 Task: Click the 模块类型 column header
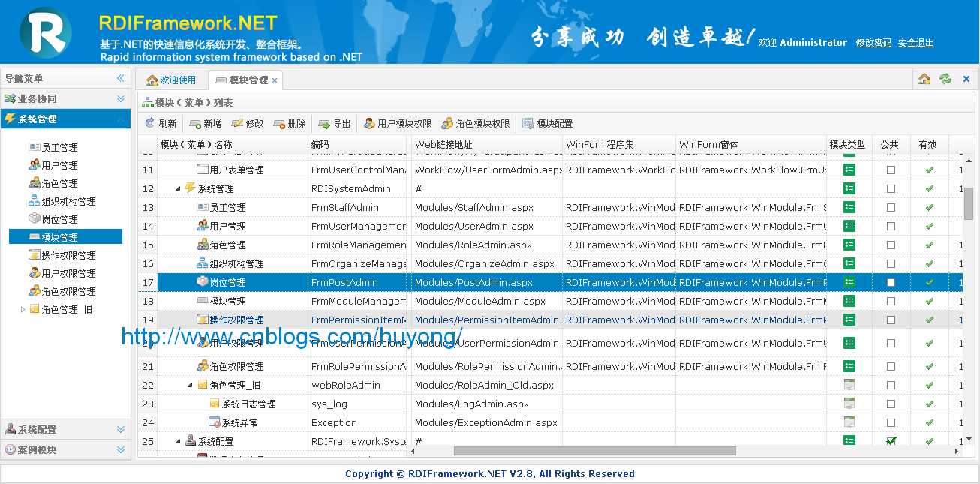pos(848,144)
